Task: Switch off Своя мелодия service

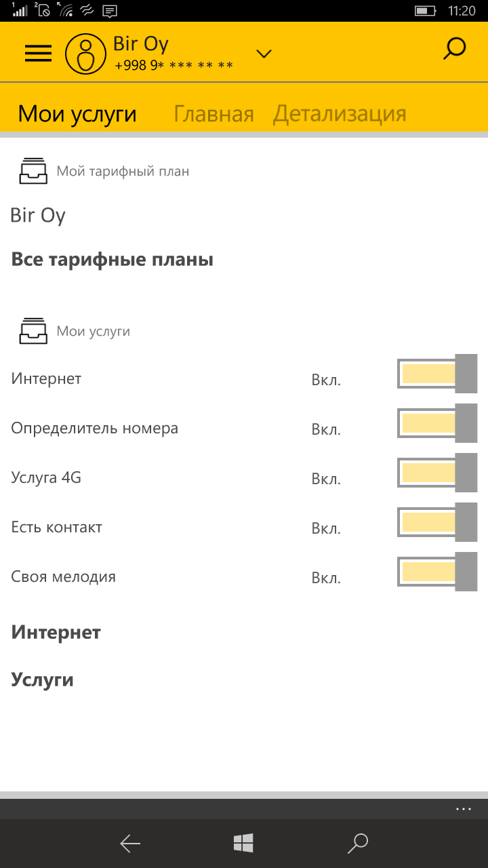Action: click(437, 572)
